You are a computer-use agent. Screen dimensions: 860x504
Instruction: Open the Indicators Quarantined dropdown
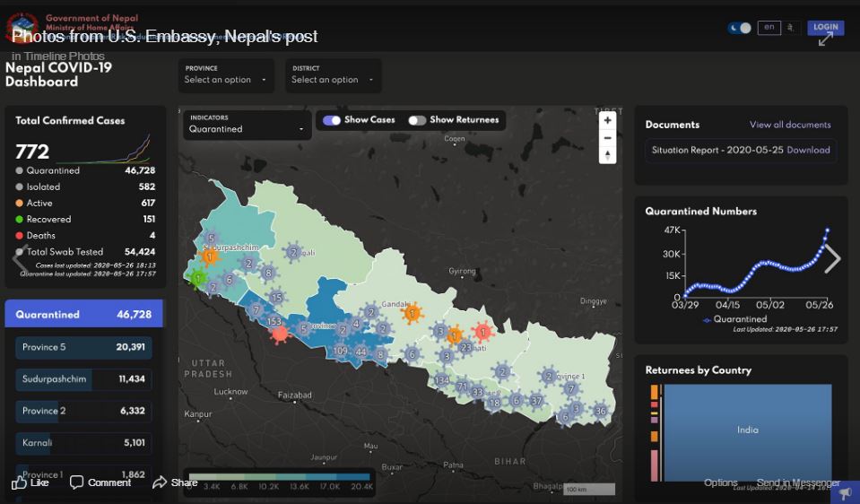tap(247, 125)
